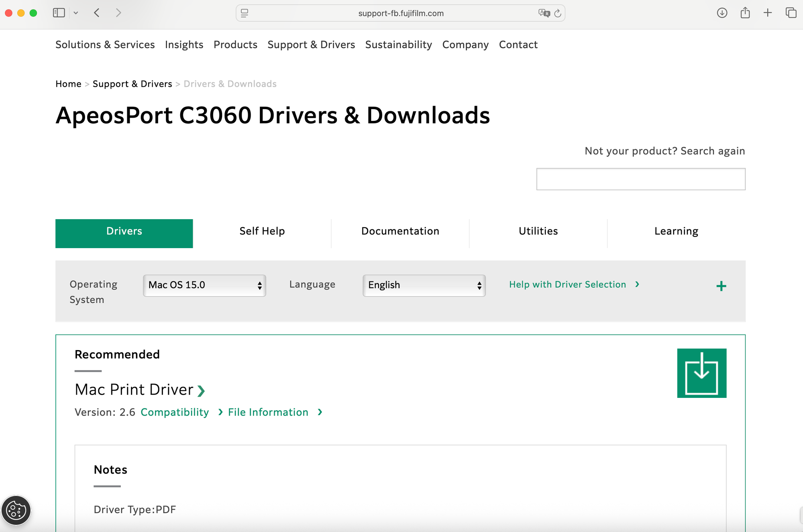Screen dimensions: 803x532
Task: Open the Compatibility link
Action: [175, 412]
